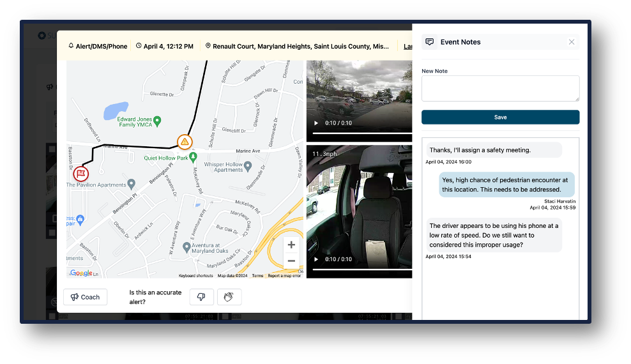
Task: Click into the New Note text field
Action: 500,88
